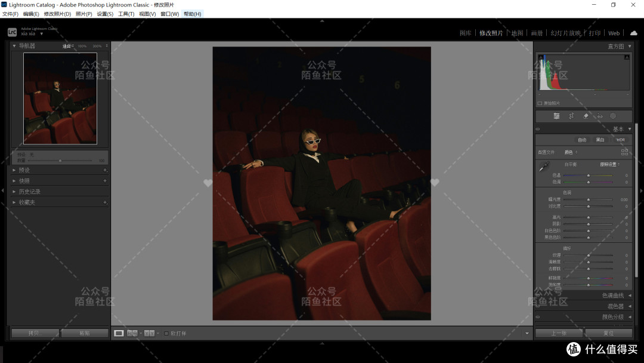
Task: Create a snapshot with the 快照 plus icon
Action: pos(105,180)
